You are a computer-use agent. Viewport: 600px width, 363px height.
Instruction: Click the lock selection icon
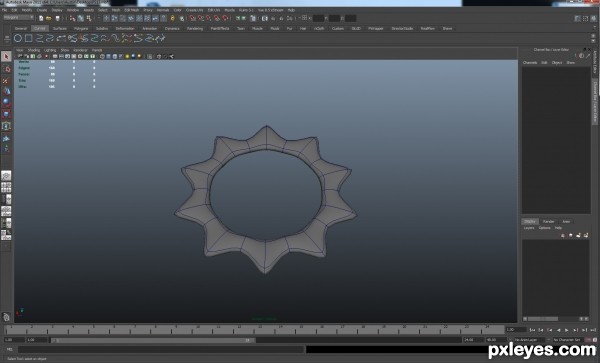coord(173,18)
